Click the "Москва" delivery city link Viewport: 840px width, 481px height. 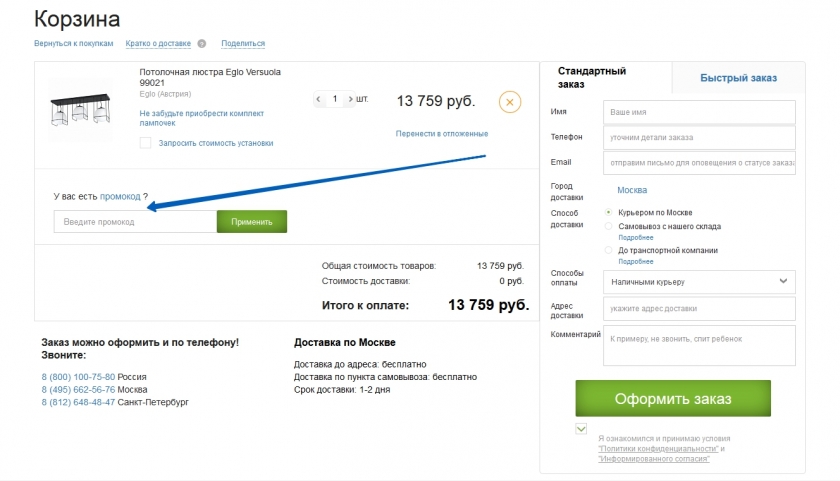pos(632,190)
